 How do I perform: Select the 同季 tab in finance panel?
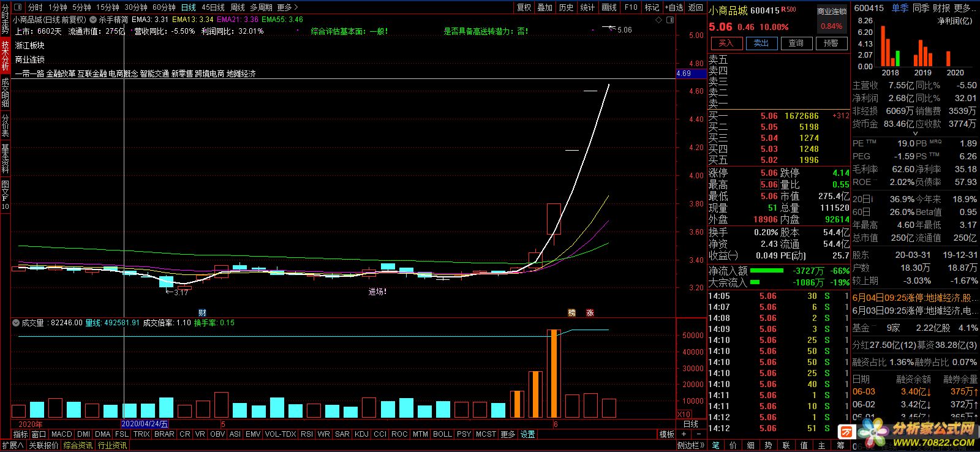(x=921, y=8)
